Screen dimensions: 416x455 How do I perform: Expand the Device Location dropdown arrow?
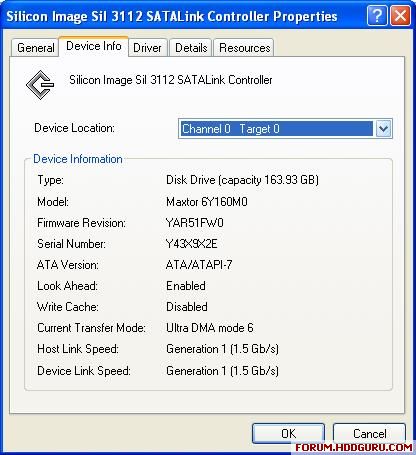(x=383, y=128)
